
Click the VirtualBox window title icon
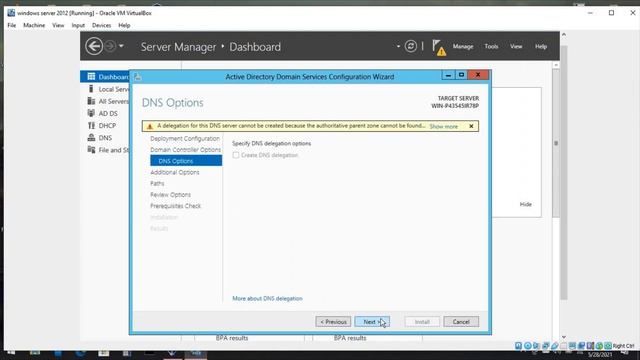11,13
